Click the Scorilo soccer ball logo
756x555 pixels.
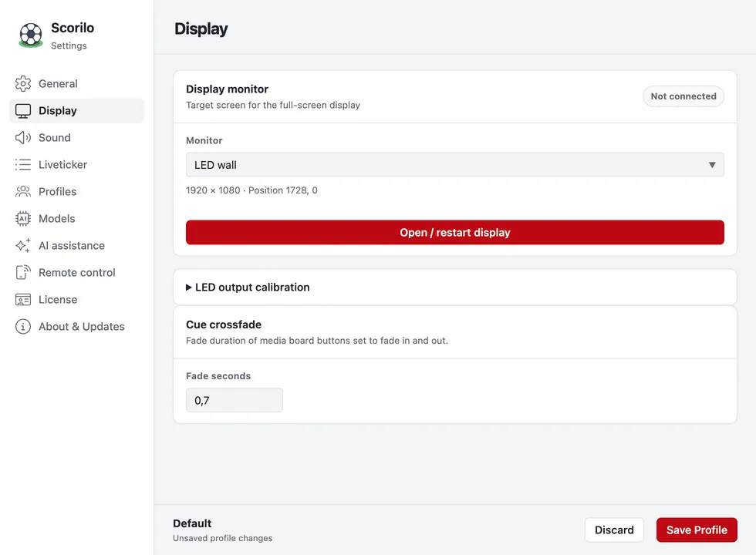(x=31, y=35)
